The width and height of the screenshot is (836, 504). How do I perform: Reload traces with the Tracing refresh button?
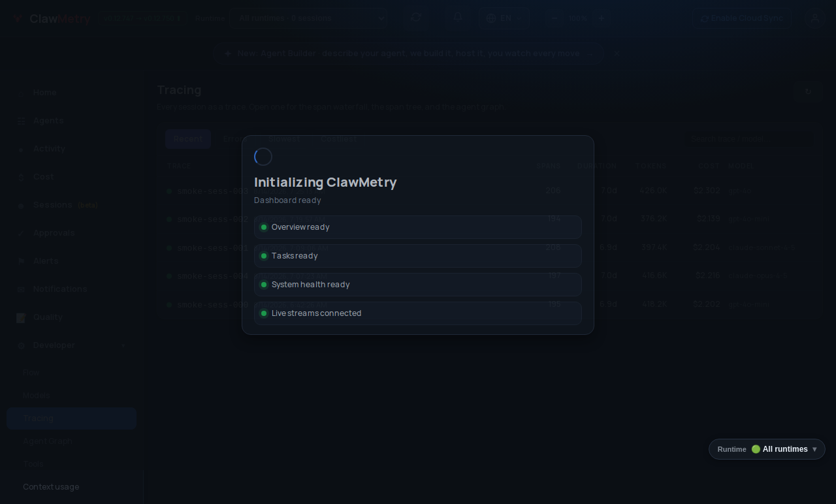(808, 92)
